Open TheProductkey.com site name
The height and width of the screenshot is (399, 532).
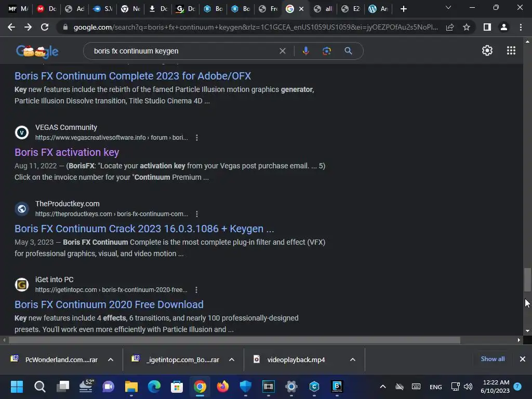67,204
